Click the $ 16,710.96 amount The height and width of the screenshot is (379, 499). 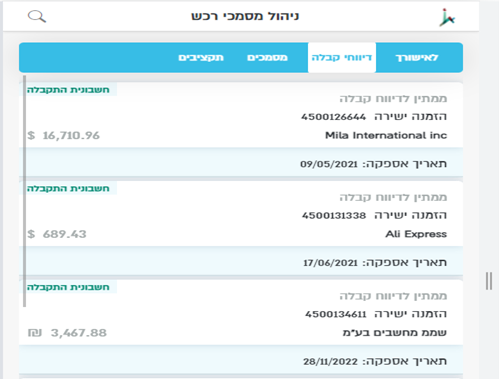[x=63, y=135]
